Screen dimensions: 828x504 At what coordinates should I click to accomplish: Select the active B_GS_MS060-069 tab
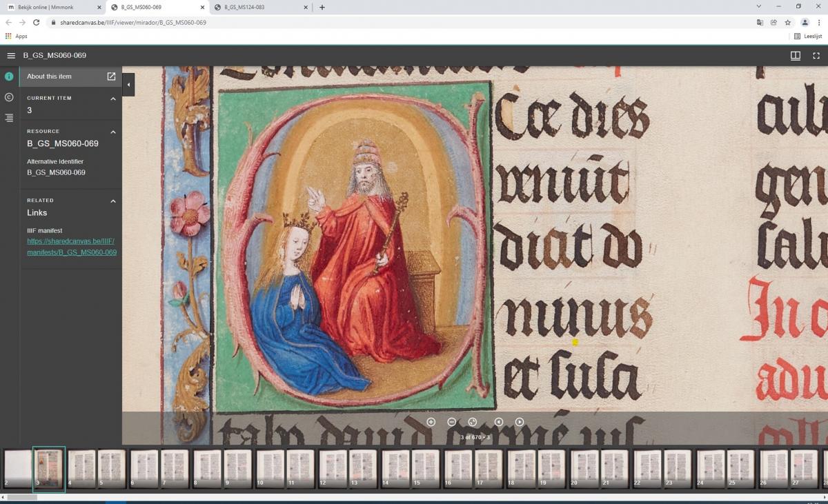point(157,8)
